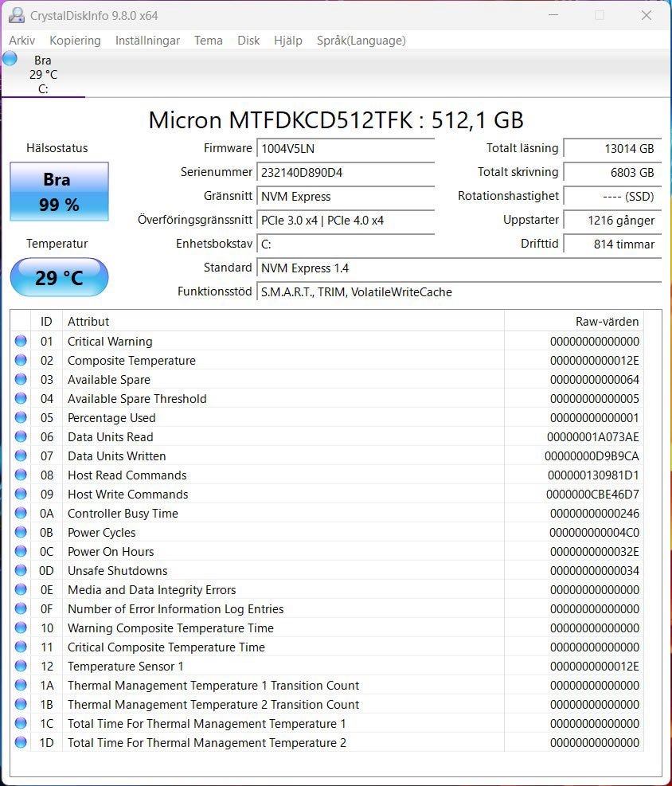The width and height of the screenshot is (672, 786).
Task: Open the Hjälp menu
Action: [287, 41]
